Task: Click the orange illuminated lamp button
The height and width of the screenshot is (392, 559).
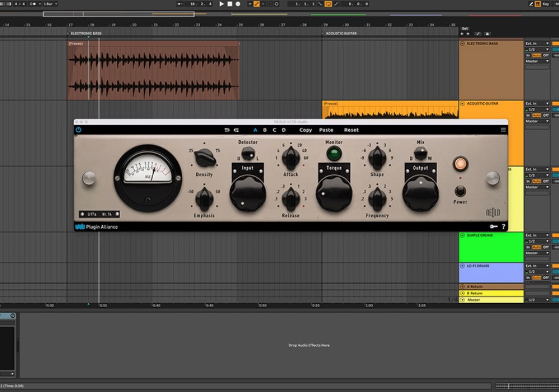Action: tap(460, 164)
